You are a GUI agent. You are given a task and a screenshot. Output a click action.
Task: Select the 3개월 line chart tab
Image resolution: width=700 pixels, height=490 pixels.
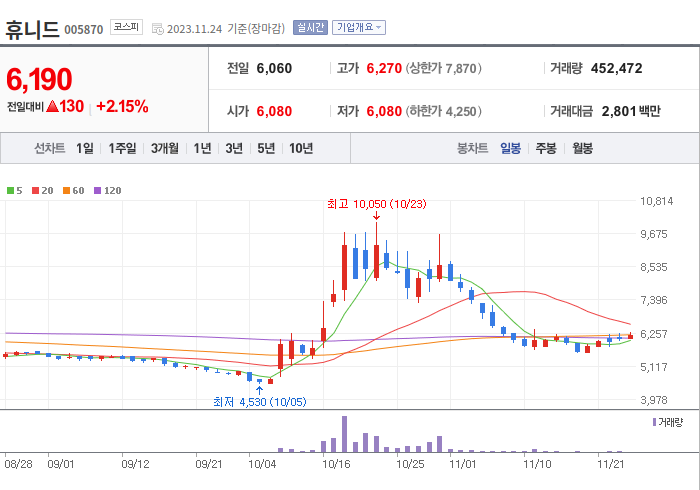165,148
